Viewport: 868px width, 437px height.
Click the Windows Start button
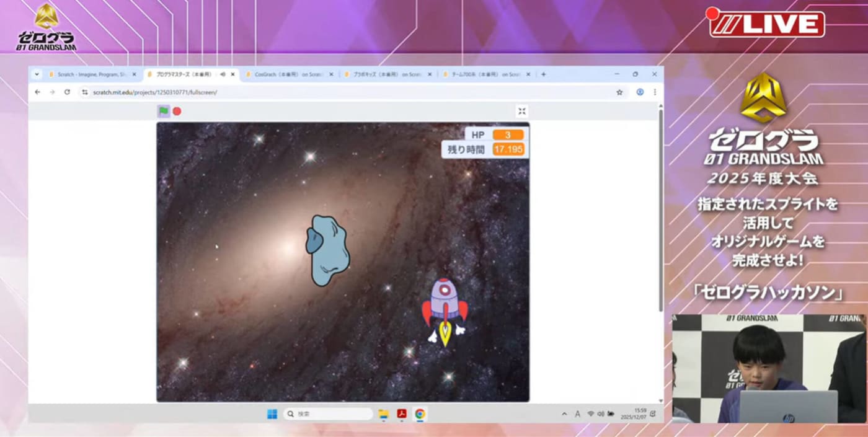(x=272, y=414)
